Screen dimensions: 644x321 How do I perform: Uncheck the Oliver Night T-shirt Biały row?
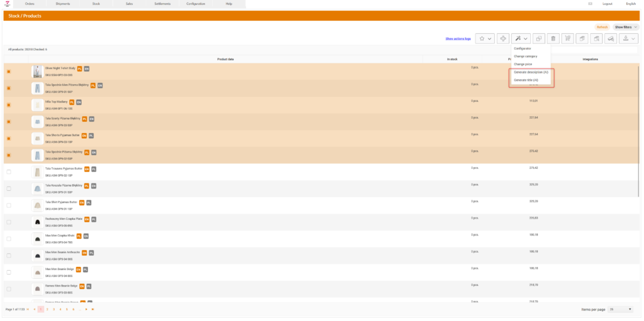pyautogui.click(x=9, y=72)
